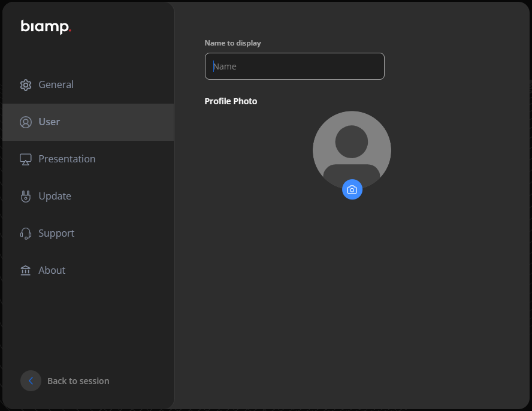The width and height of the screenshot is (532, 411).
Task: Click the back arrow circle icon
Action: coord(31,380)
